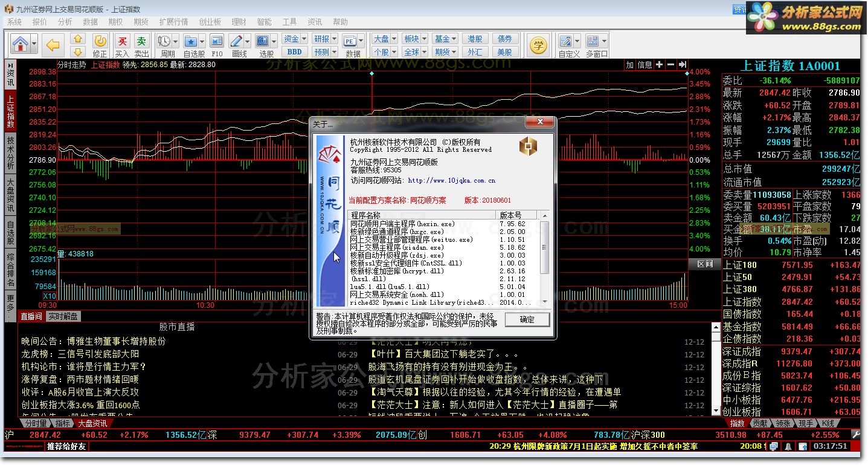This screenshot has height=465, width=868.
Task: Click the arrow-to-bar icon above chart
Action: (683, 65)
